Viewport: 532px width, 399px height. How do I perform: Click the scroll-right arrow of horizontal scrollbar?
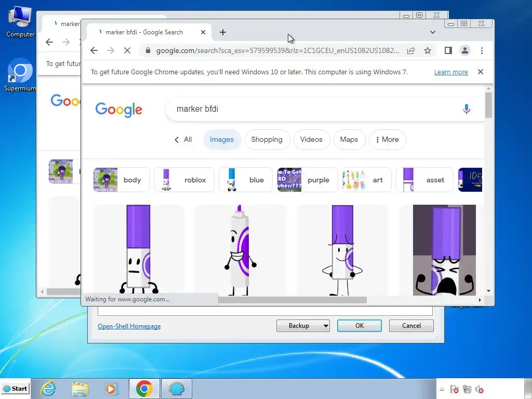[480, 300]
